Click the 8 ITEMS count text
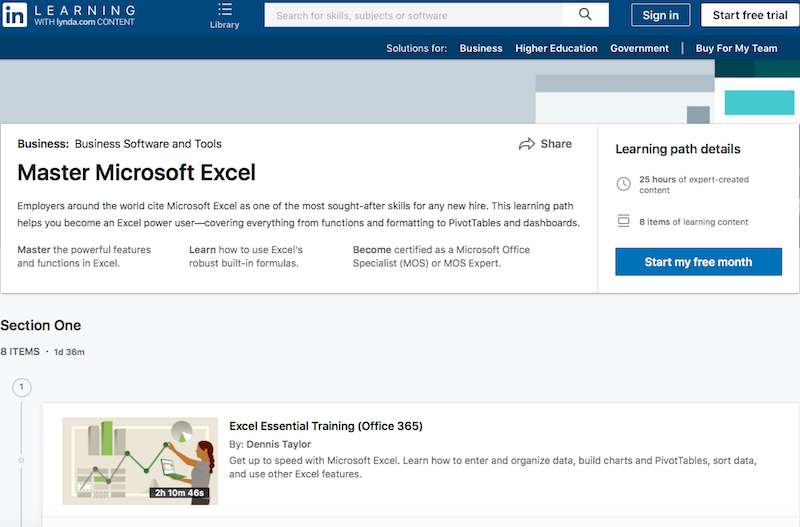Image resolution: width=800 pixels, height=527 pixels. click(x=20, y=352)
